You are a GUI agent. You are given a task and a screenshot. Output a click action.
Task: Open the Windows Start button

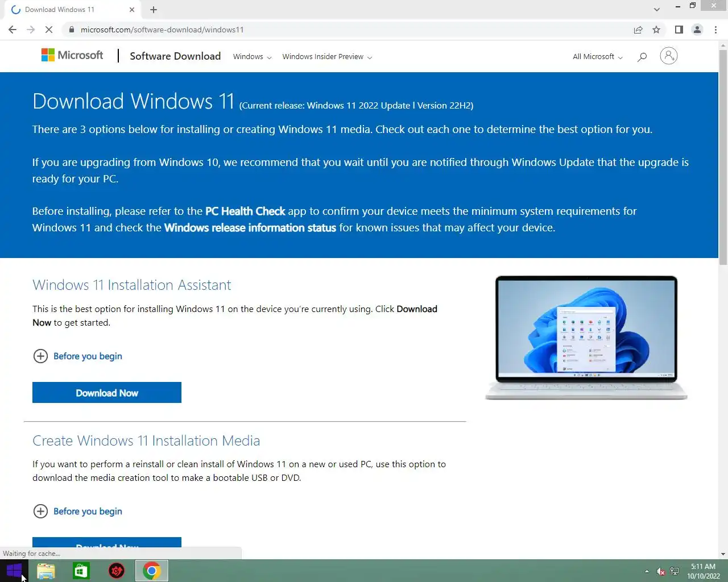coord(14,571)
